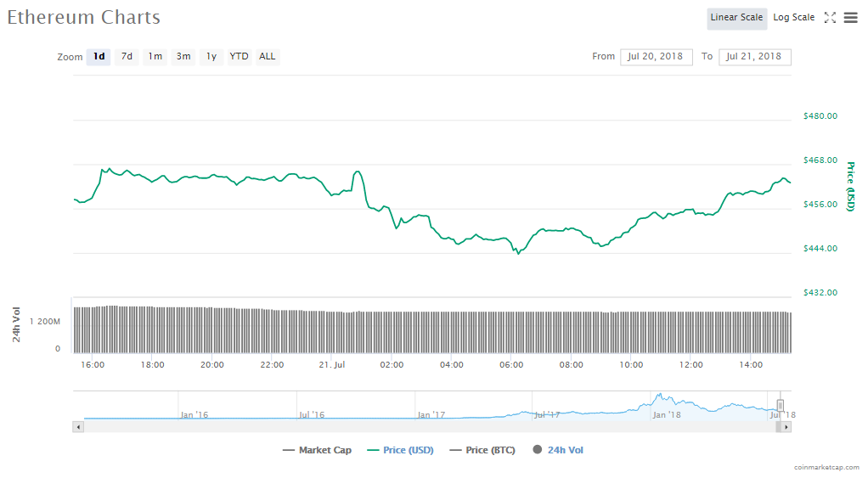Select the 7d zoom range
The image size is (868, 478).
(x=127, y=57)
